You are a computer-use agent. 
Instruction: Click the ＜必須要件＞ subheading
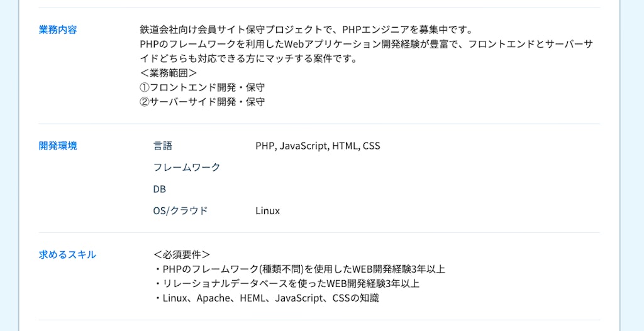click(182, 254)
